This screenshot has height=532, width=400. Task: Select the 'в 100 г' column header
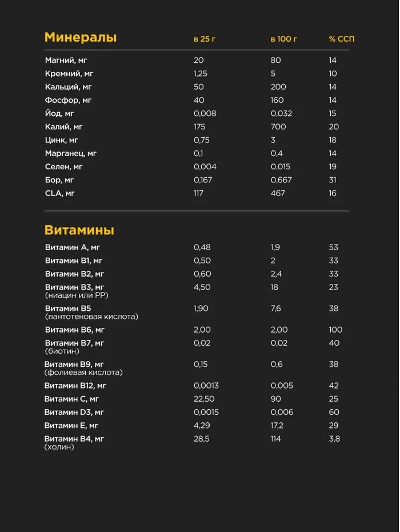(x=284, y=39)
